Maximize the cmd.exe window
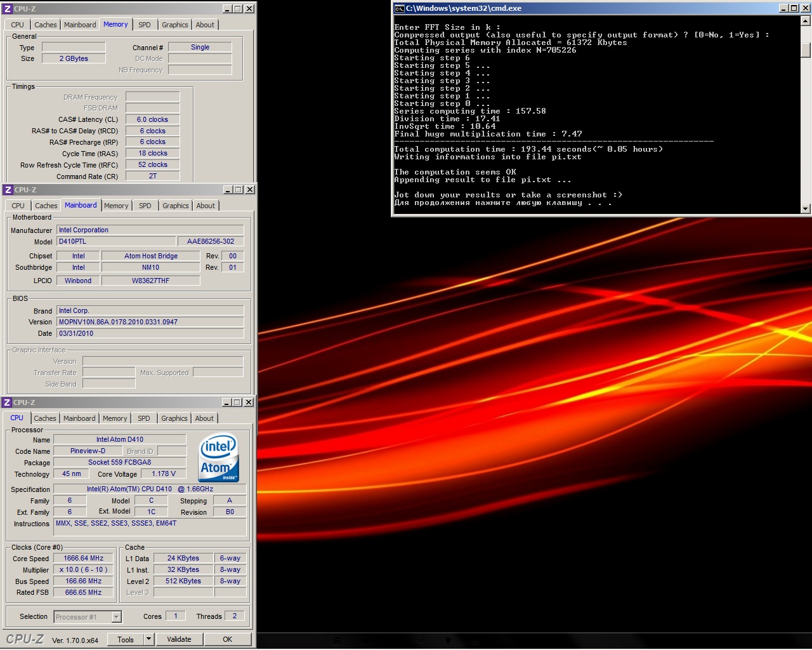This screenshot has height=650, width=812. pyautogui.click(x=794, y=8)
